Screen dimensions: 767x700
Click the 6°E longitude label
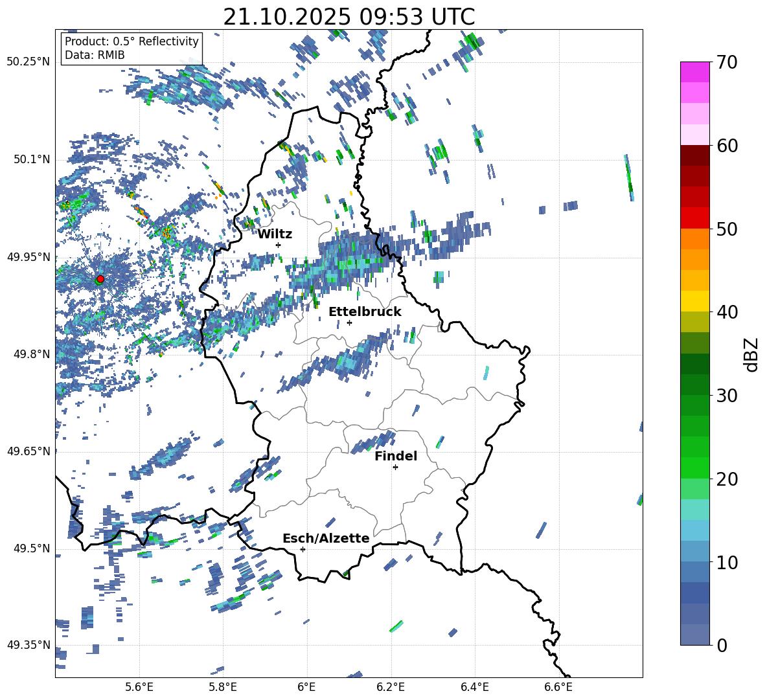coord(306,687)
